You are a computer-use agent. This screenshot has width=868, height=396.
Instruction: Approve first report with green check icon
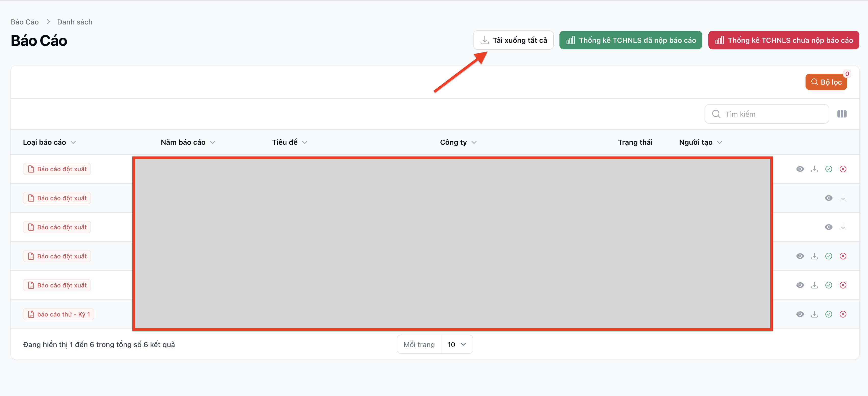click(828, 169)
